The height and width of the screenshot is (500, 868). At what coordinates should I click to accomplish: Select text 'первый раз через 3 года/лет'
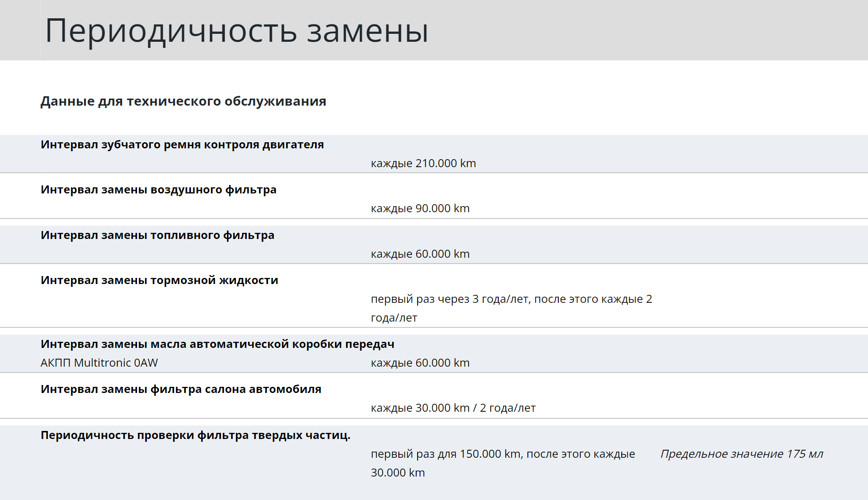(x=449, y=299)
